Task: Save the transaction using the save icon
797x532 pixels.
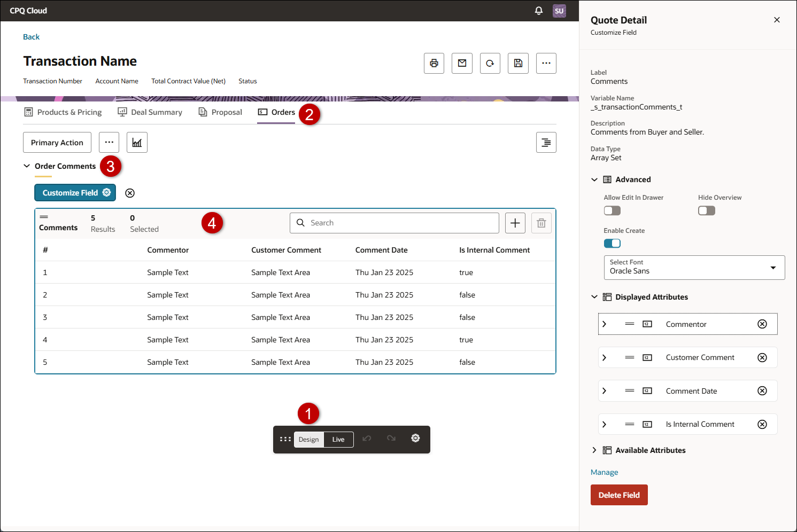Action: click(517, 63)
